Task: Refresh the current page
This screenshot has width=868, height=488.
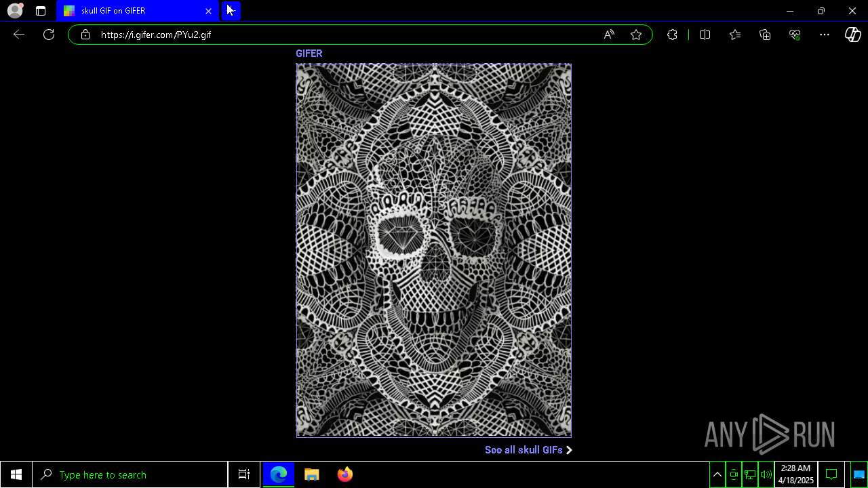Action: pyautogui.click(x=49, y=35)
